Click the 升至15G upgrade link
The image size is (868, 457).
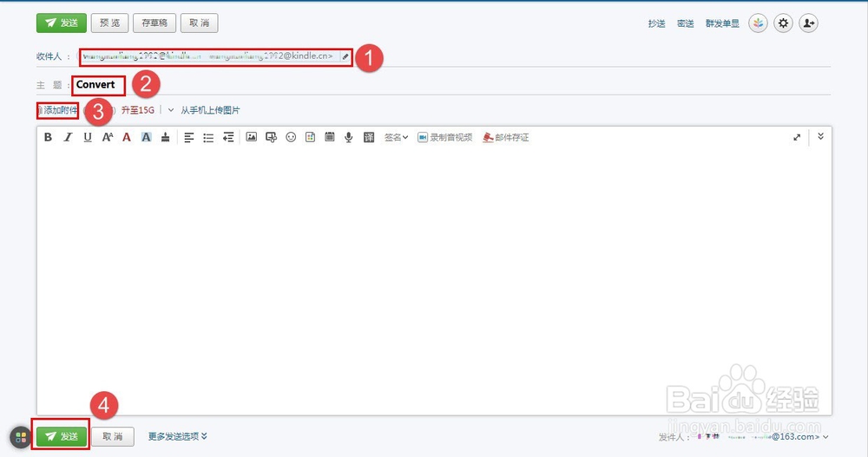click(x=138, y=110)
